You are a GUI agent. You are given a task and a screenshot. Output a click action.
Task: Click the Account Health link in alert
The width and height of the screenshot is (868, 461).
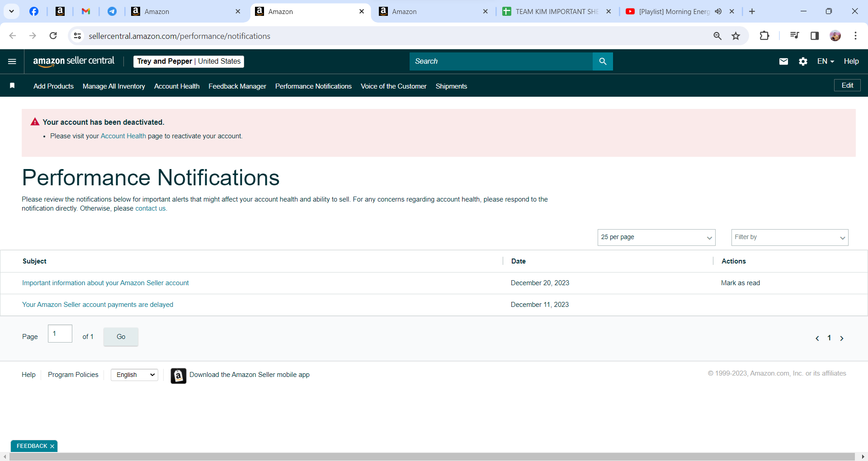click(123, 136)
